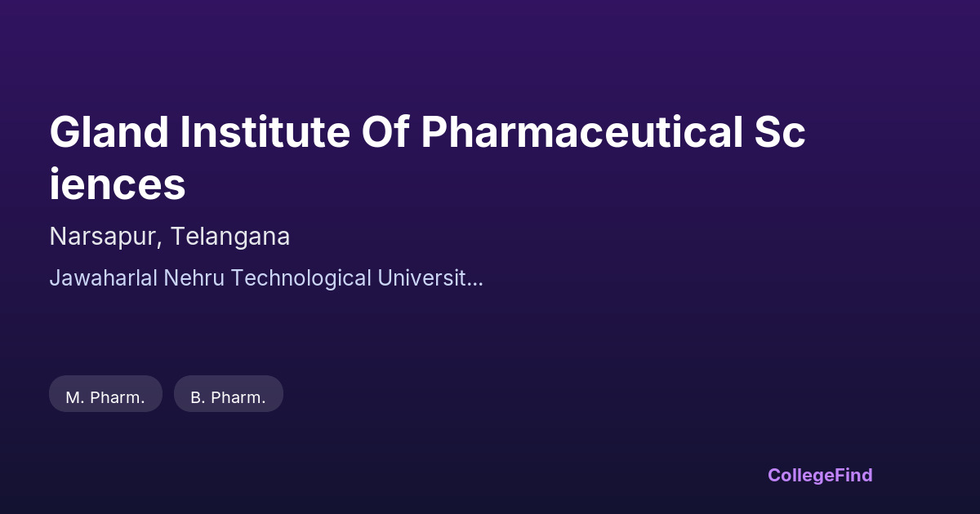Click the M. Pharm. course tag
This screenshot has width=980, height=514.
point(105,397)
